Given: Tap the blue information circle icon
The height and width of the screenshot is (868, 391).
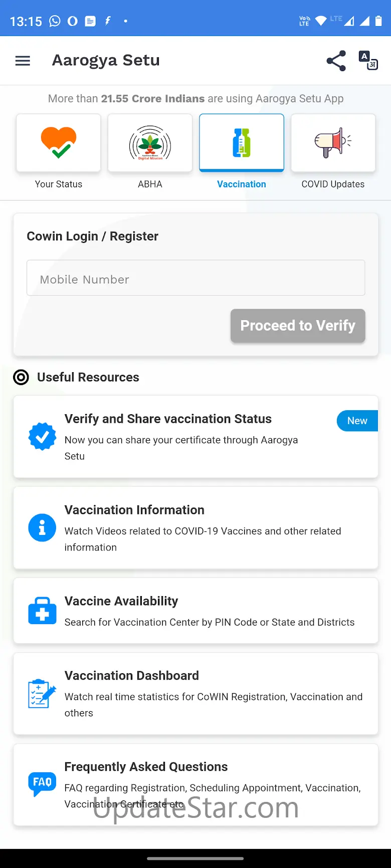Looking at the screenshot, I should (42, 528).
